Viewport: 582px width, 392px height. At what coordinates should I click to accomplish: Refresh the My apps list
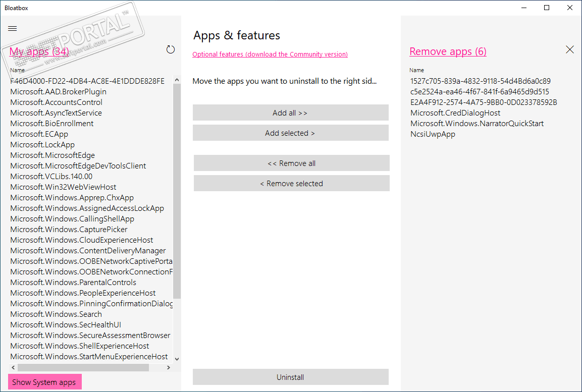click(171, 49)
